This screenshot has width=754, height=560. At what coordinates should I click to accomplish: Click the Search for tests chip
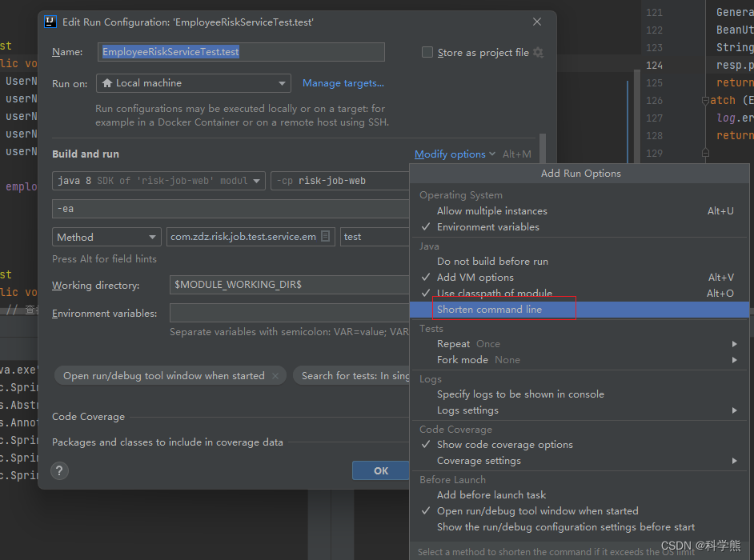[352, 376]
